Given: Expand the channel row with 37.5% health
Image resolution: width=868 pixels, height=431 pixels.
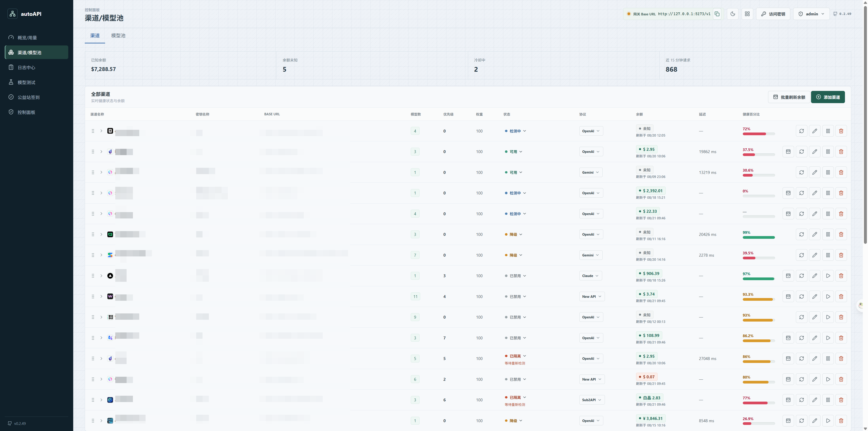Looking at the screenshot, I should click(x=101, y=152).
